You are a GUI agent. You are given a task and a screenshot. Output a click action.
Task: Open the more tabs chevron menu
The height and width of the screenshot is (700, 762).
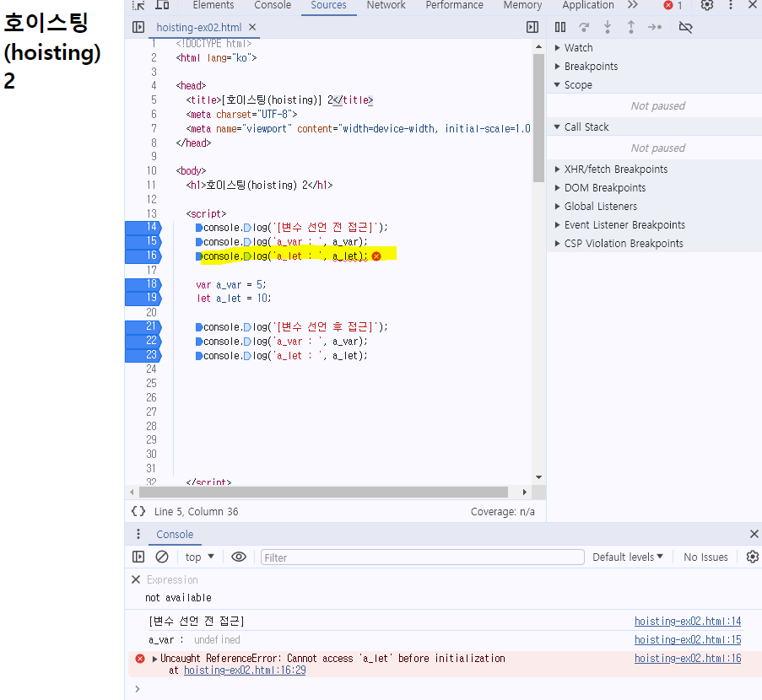632,5
